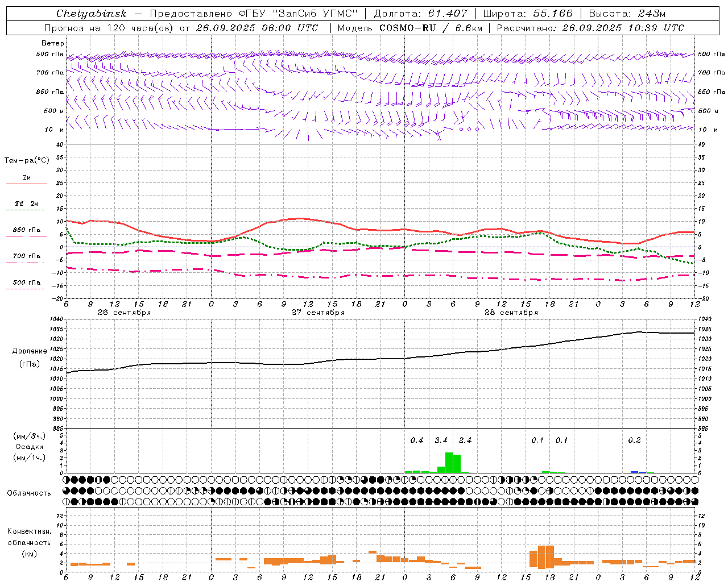Click the '700 гПа' temperature legend label
This screenshot has height=582, width=728.
pos(26,256)
